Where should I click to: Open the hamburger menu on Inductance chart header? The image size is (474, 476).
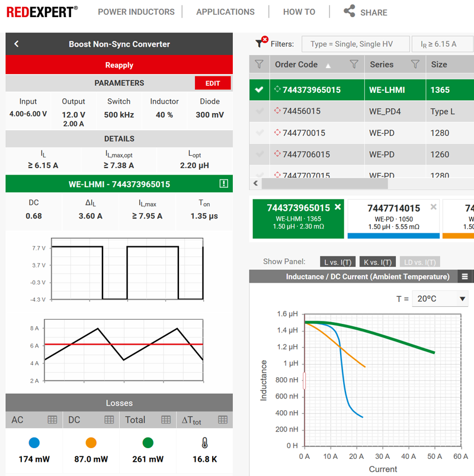(x=465, y=276)
